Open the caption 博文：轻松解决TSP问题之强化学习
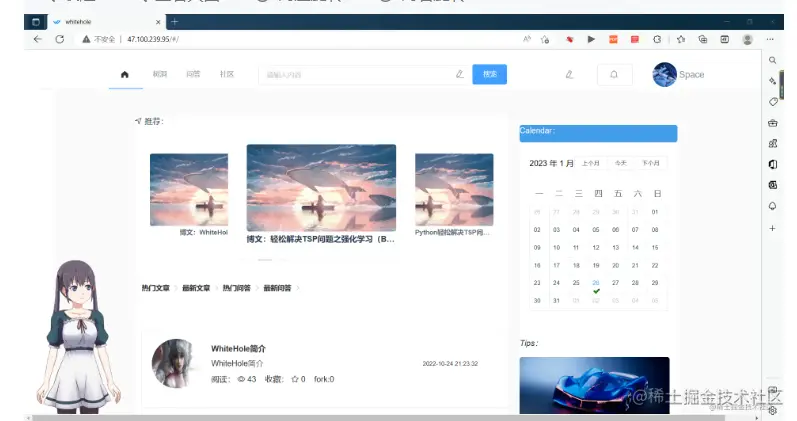 pos(321,239)
